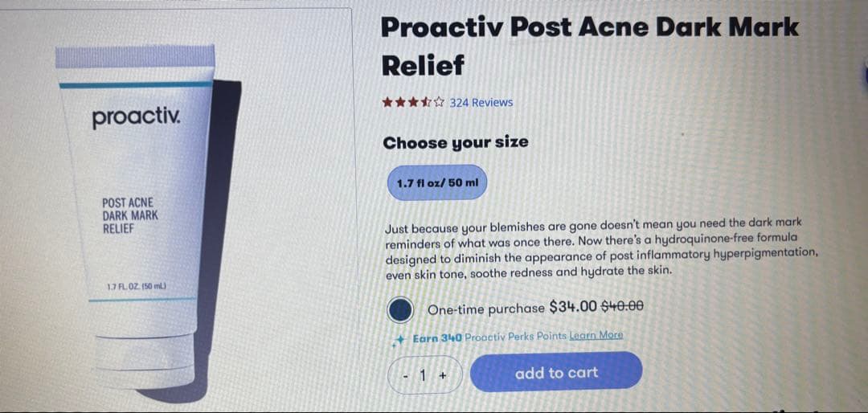Decrease quantity with the minus sign
The image size is (868, 413).
pyautogui.click(x=405, y=377)
